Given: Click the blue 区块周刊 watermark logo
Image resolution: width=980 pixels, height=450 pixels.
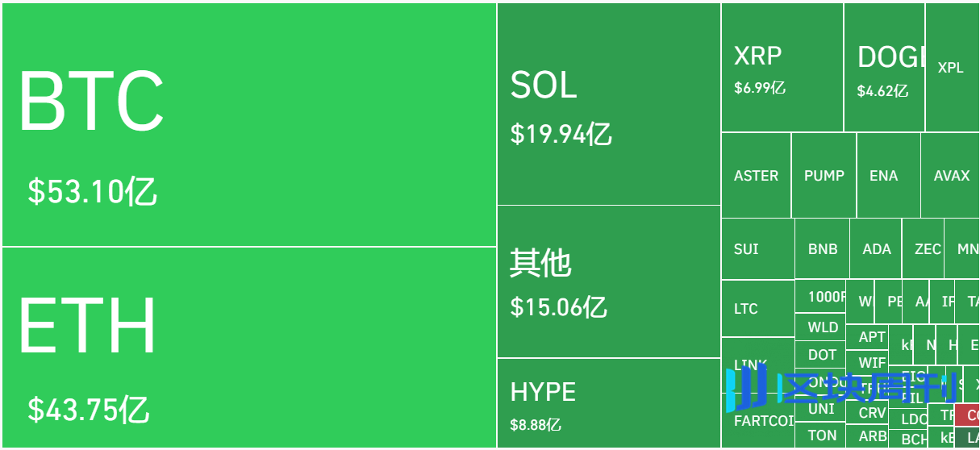Looking at the screenshot, I should coord(840,387).
